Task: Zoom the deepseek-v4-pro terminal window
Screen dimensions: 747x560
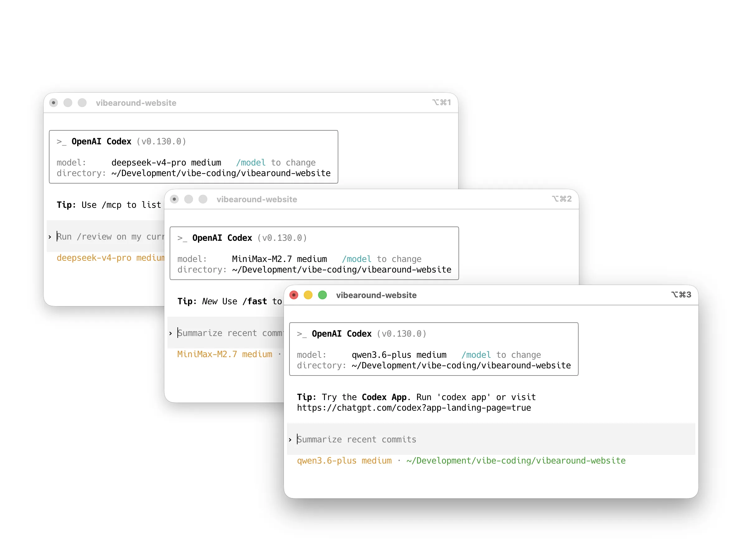Action: [82, 103]
